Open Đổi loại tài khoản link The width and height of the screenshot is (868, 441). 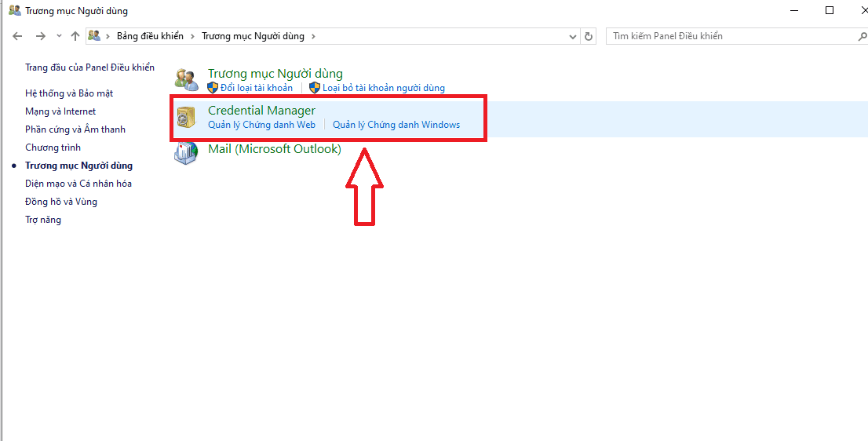(x=257, y=88)
